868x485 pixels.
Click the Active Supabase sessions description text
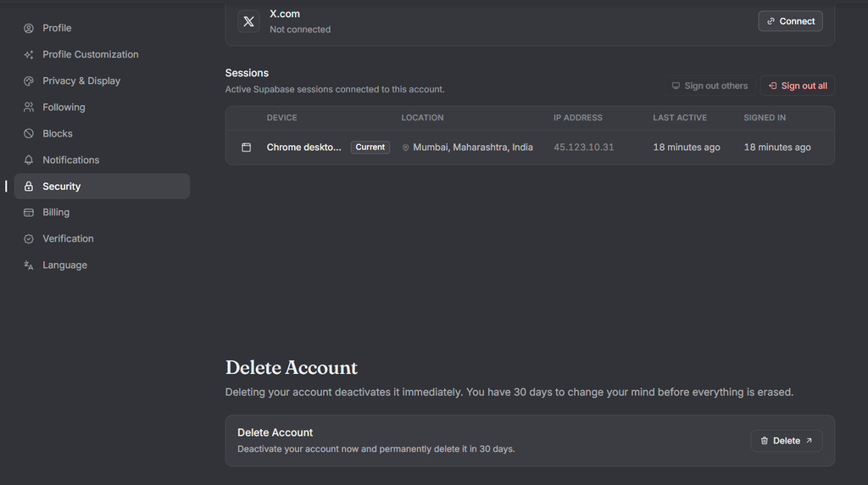[335, 89]
